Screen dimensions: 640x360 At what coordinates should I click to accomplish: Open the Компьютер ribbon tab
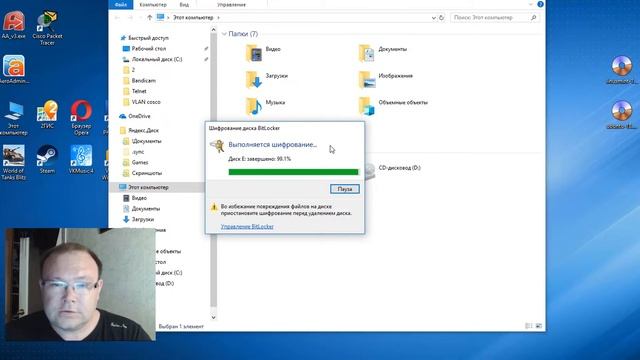tap(153, 4)
